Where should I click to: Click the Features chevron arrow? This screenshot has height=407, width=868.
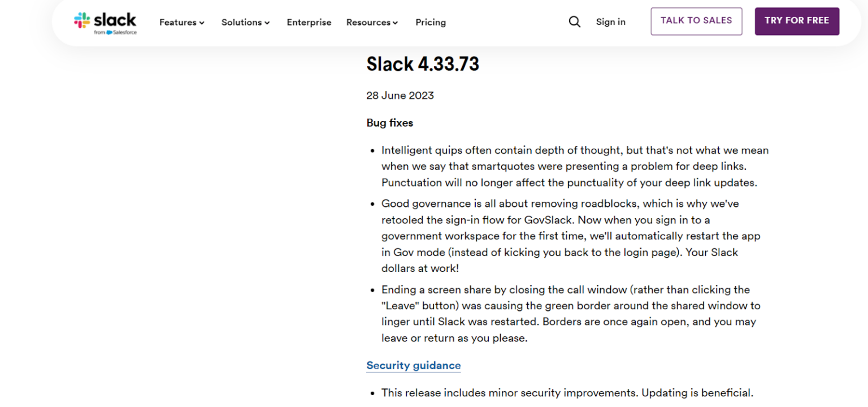click(x=202, y=23)
